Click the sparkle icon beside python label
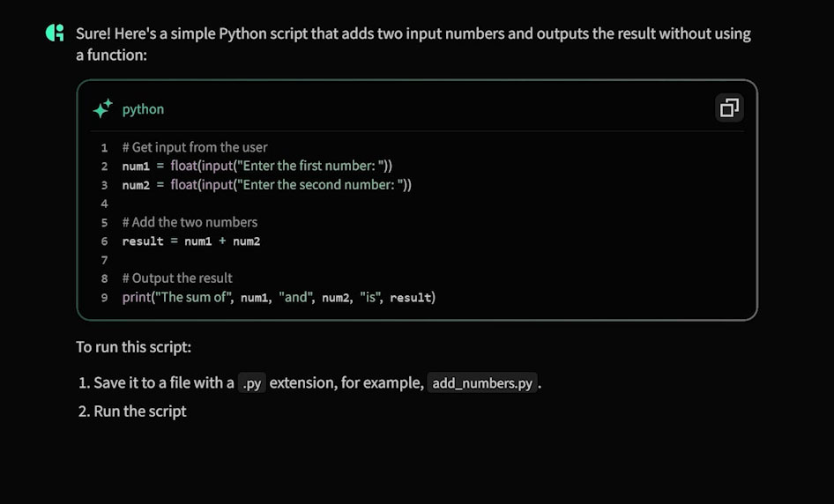The image size is (834, 504). pos(102,109)
